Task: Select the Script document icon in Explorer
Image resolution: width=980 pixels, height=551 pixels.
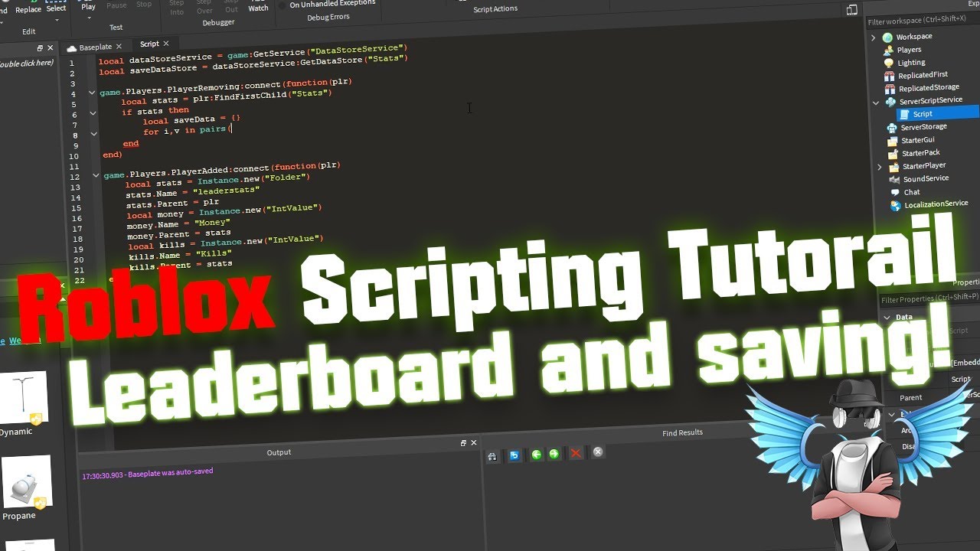Action: [x=904, y=114]
